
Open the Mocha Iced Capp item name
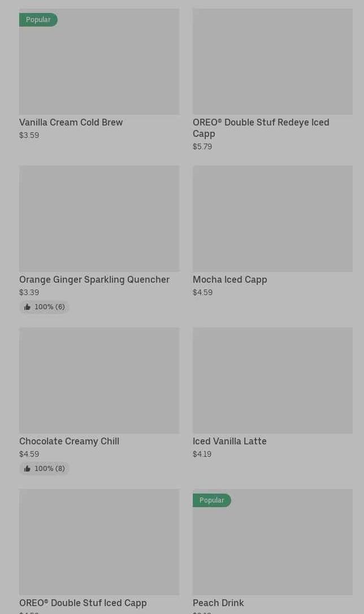tap(229, 280)
